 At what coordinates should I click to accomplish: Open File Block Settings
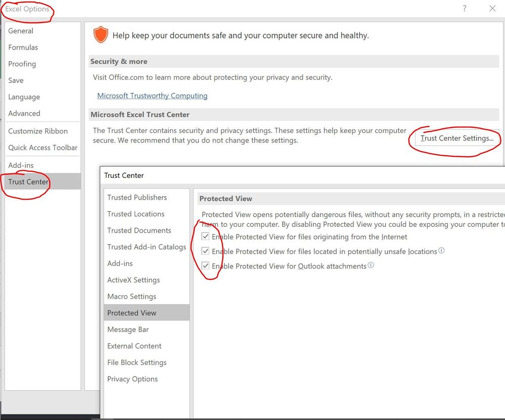(x=147, y=362)
